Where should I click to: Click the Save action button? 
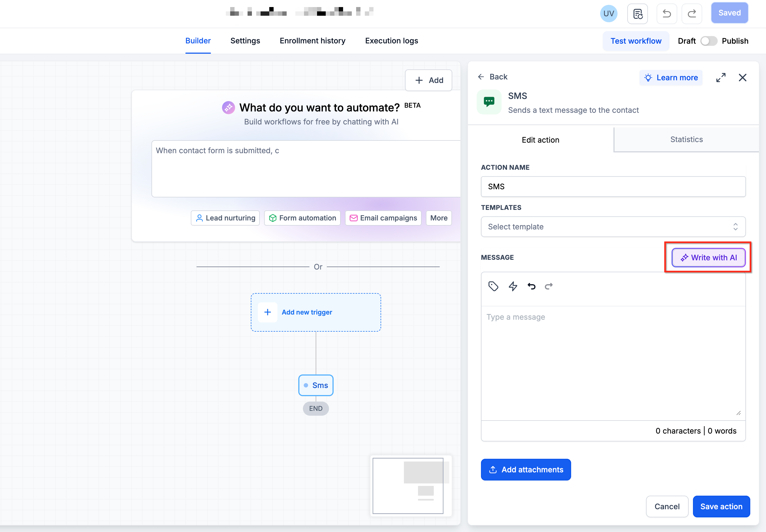[x=721, y=506]
